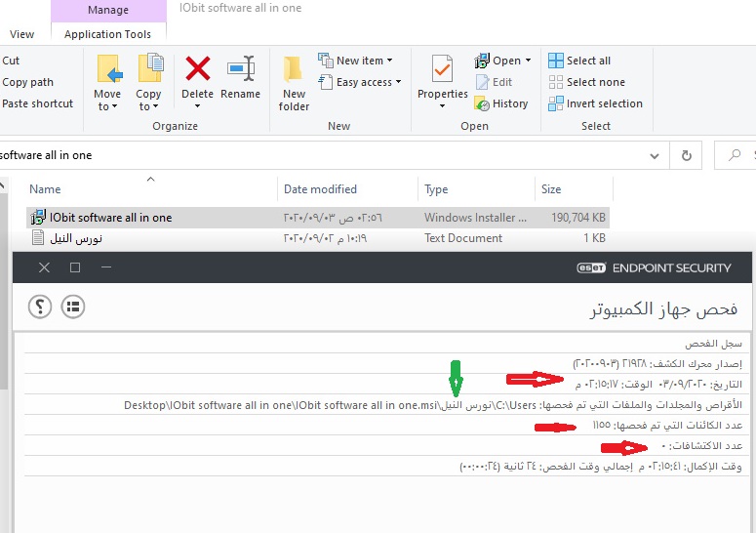
Task: Open the address bar history dropdown
Action: (x=656, y=155)
